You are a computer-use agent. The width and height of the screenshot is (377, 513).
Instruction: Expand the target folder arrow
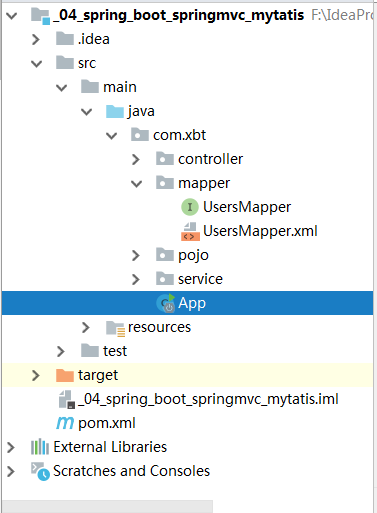point(35,375)
